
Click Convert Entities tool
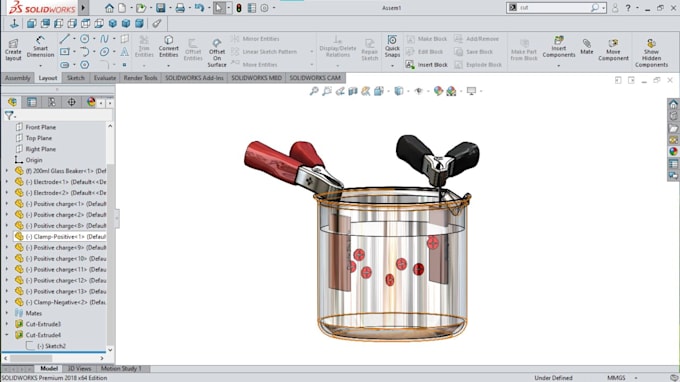[x=169, y=46]
